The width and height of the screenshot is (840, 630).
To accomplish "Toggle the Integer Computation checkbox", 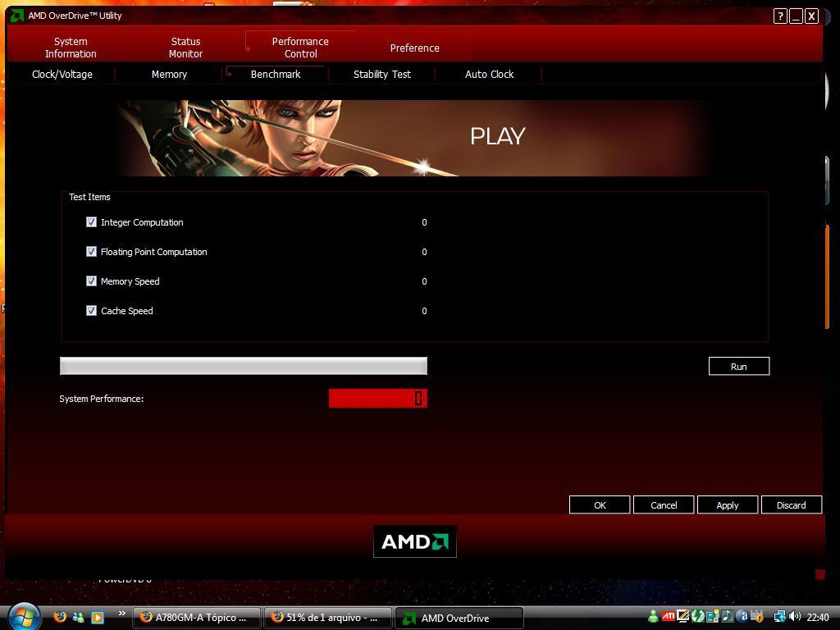I will click(91, 221).
